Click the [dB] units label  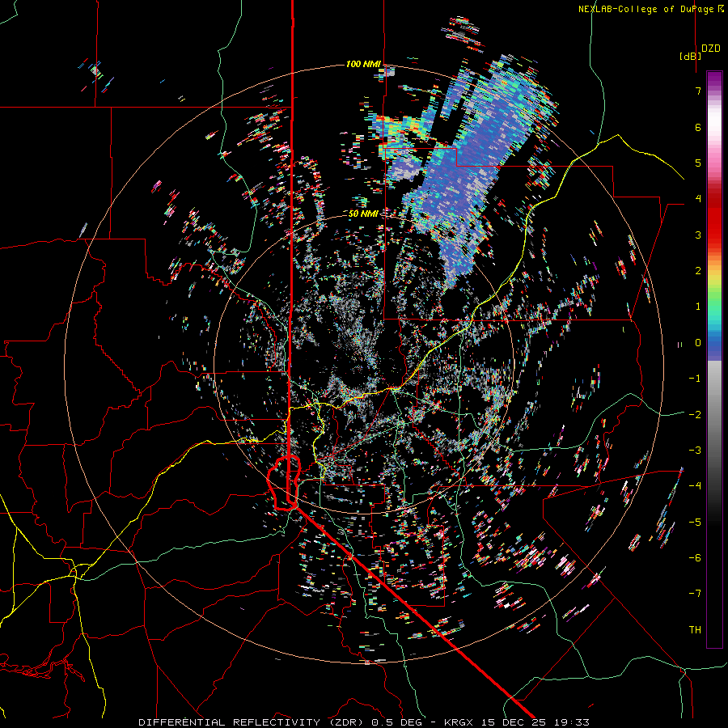[691, 56]
